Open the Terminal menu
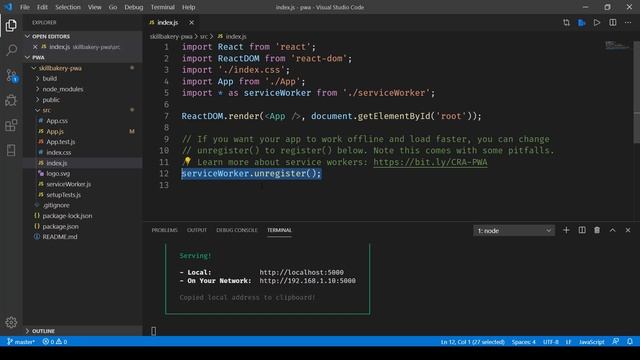 (162, 7)
